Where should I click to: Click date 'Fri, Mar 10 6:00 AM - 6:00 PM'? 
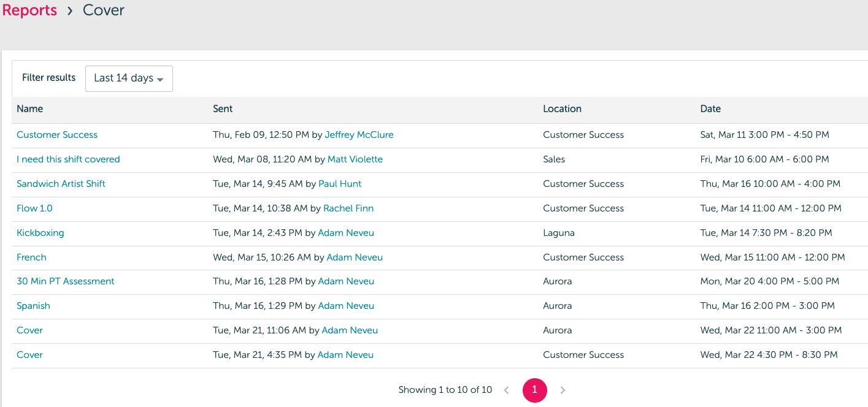(764, 159)
